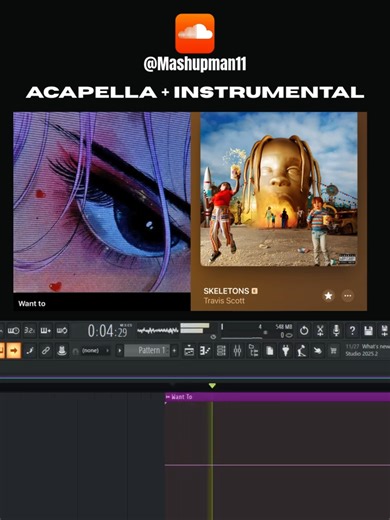This screenshot has height=520, width=390.
Task: Select the Astroworld album cover thumbnail
Action: point(279,189)
